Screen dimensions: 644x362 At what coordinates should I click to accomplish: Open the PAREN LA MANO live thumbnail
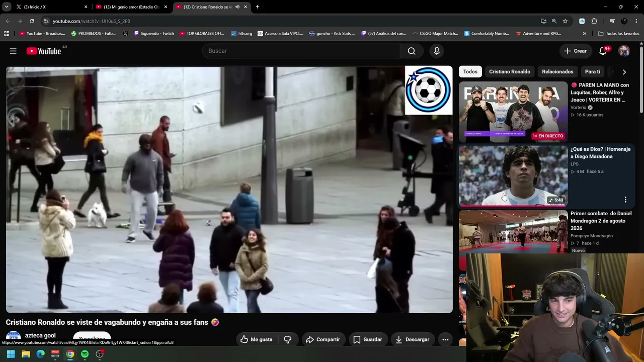tap(513, 112)
